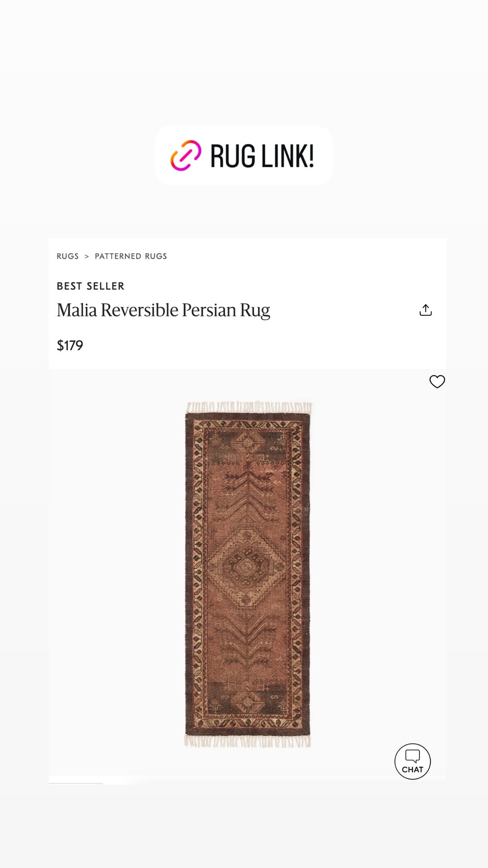The width and height of the screenshot is (488, 868).
Task: Click the bottom fringe of the rug photo
Action: point(247,741)
